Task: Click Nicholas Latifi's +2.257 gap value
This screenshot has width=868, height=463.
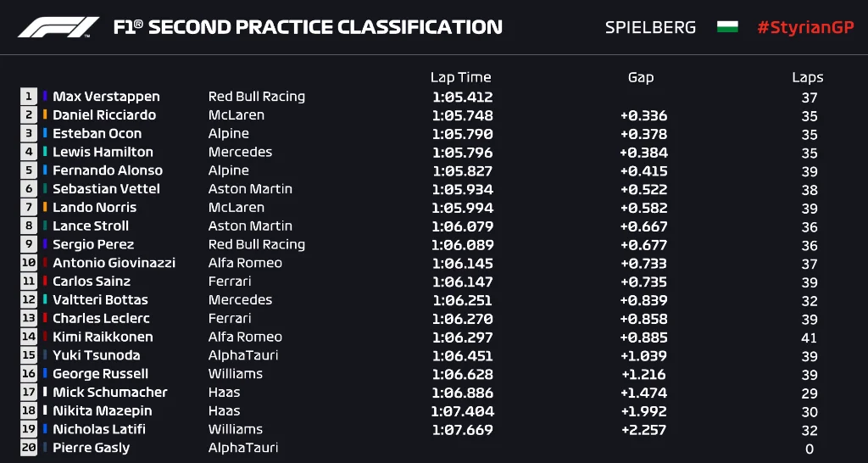Action: coord(643,430)
